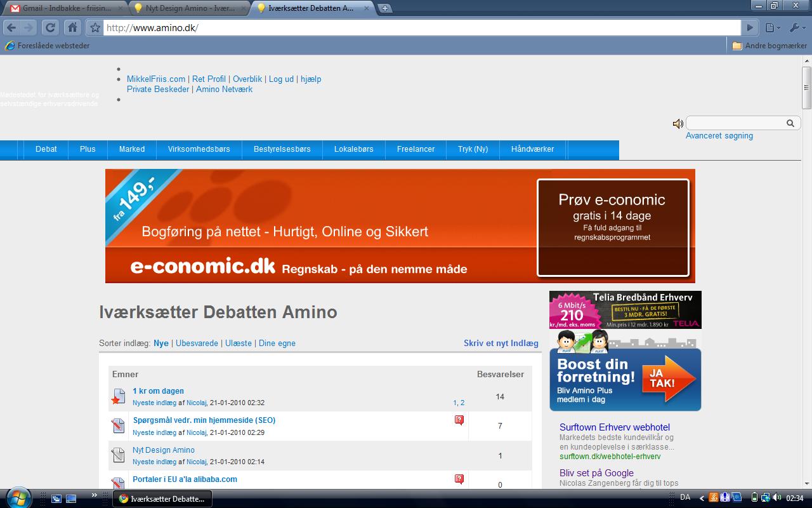Screen dimensions: 812x508
Task: Open the new tab with plus button
Action: pyautogui.click(x=385, y=8)
